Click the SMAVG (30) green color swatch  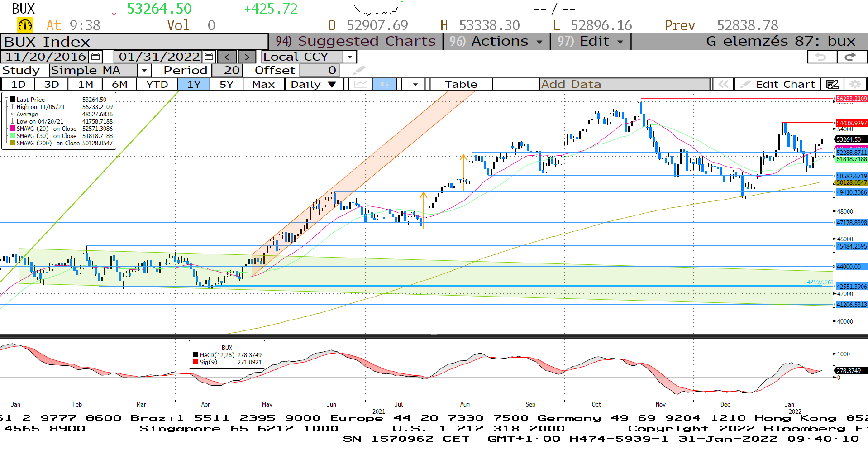(x=12, y=136)
